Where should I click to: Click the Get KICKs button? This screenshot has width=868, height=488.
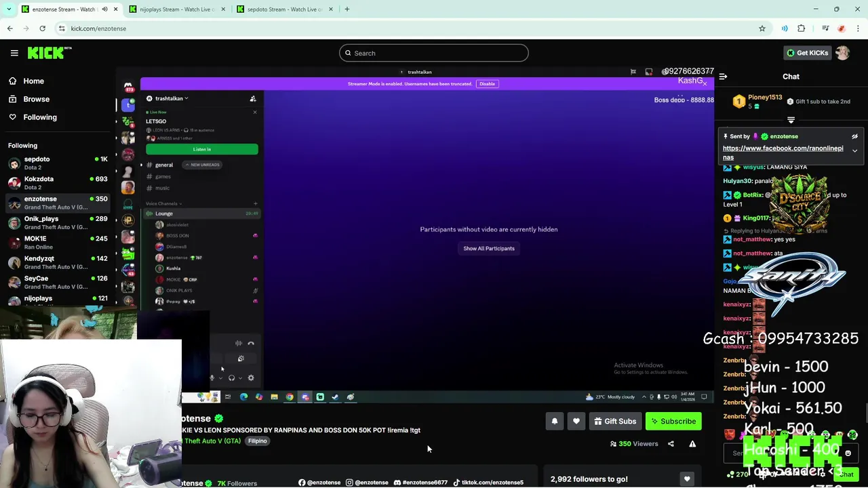(x=807, y=53)
